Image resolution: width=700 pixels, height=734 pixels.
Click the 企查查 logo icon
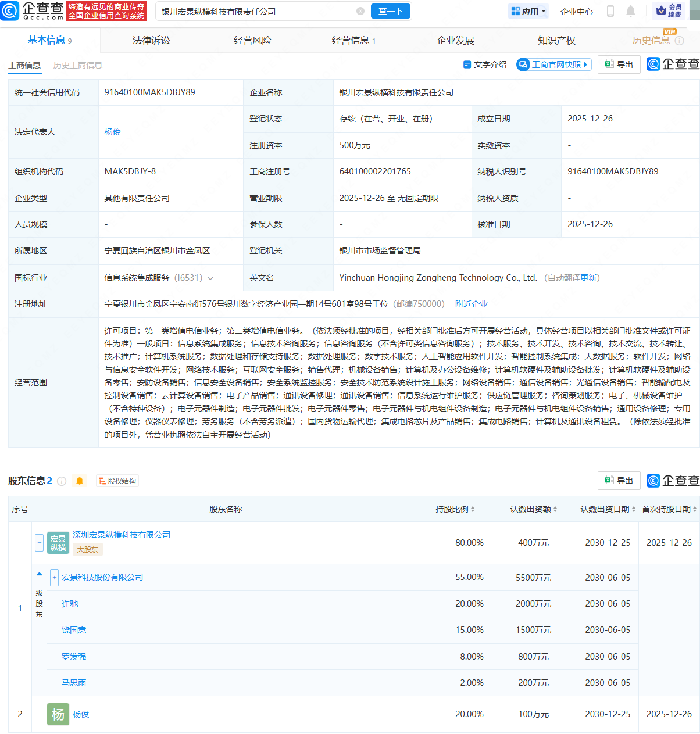coord(10,11)
